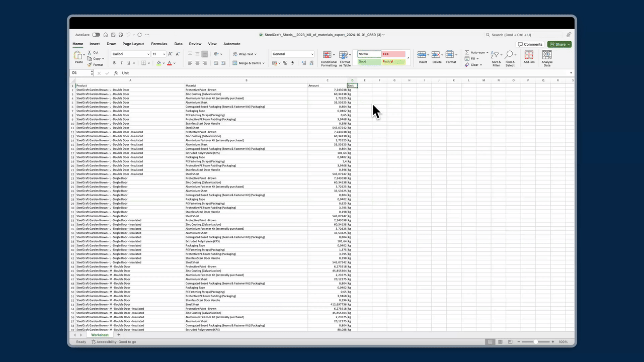The image size is (644, 362).
Task: Open the Formulas ribbon tab
Action: tap(159, 44)
